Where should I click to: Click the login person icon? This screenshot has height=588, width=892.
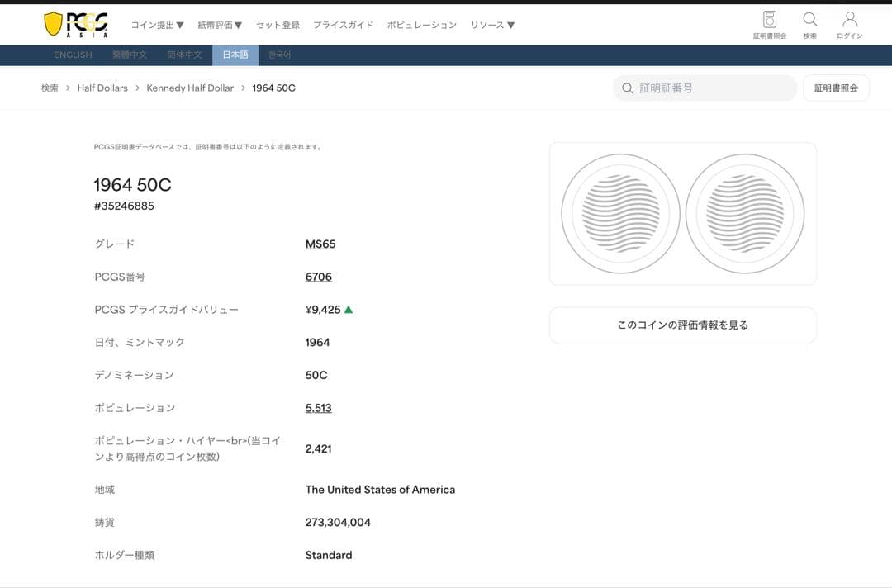849,20
